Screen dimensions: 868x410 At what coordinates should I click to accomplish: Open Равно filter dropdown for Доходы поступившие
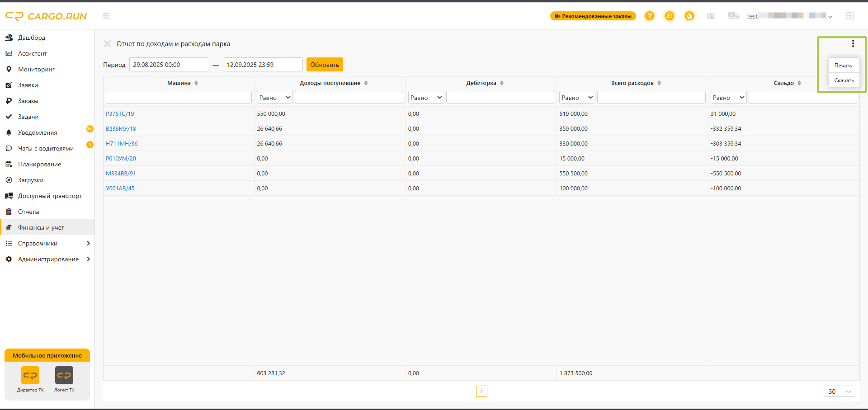click(x=275, y=97)
